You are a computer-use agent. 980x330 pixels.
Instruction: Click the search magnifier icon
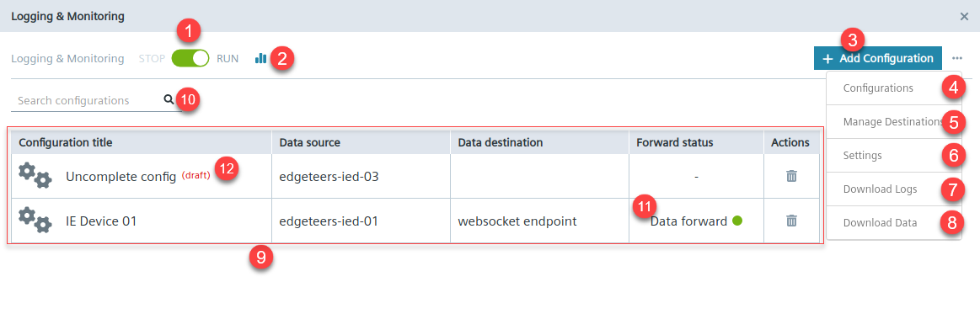169,99
